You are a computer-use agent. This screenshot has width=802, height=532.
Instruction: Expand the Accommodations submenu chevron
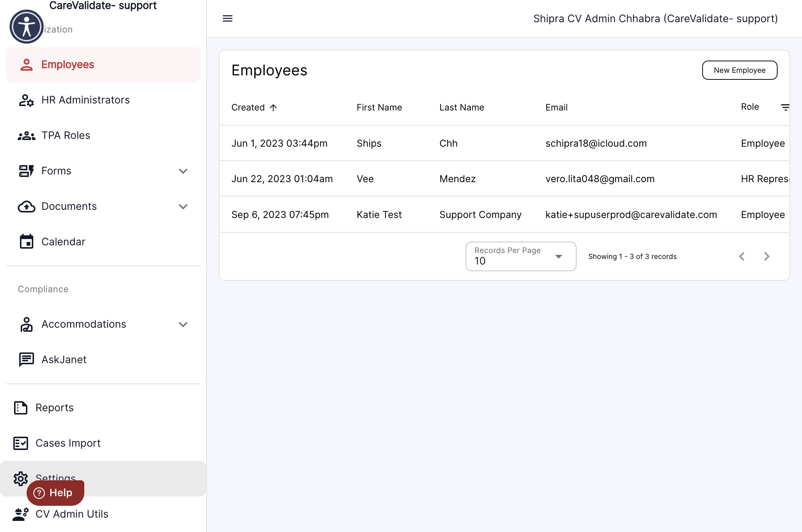(183, 324)
